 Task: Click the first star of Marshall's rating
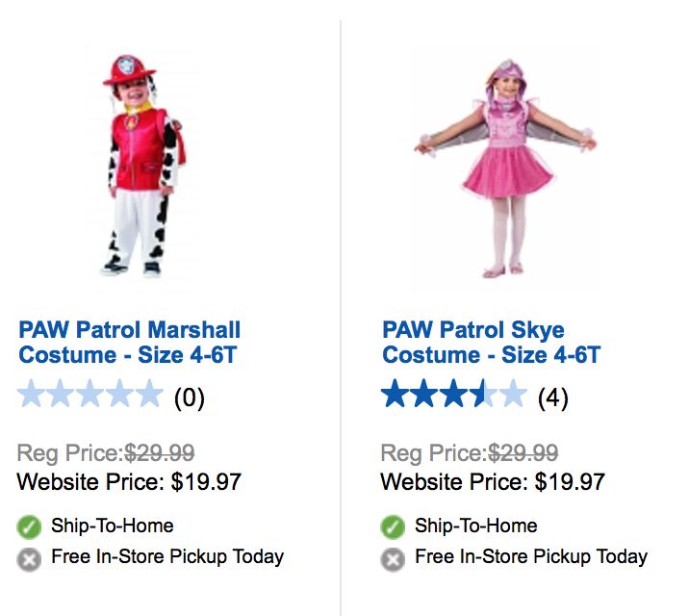[32, 395]
